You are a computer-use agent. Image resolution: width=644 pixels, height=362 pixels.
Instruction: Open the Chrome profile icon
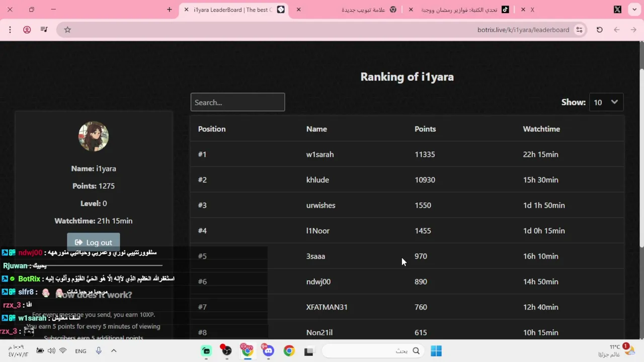pyautogui.click(x=27, y=30)
